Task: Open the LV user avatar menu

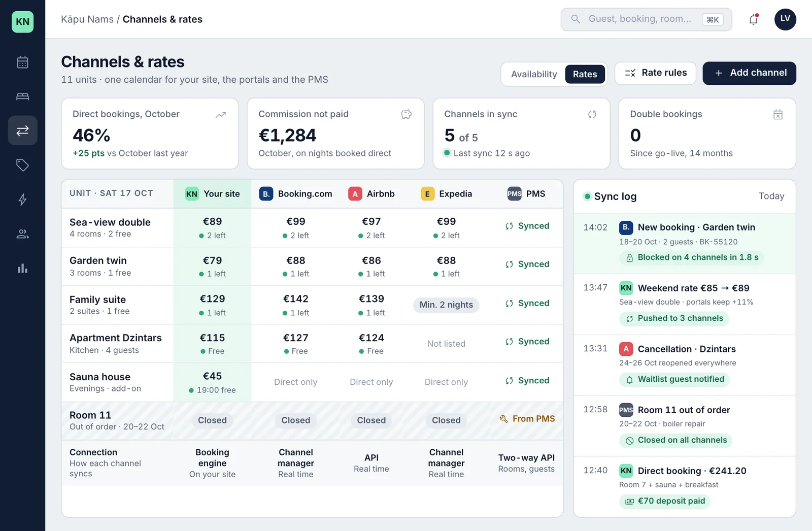Action: tap(785, 19)
